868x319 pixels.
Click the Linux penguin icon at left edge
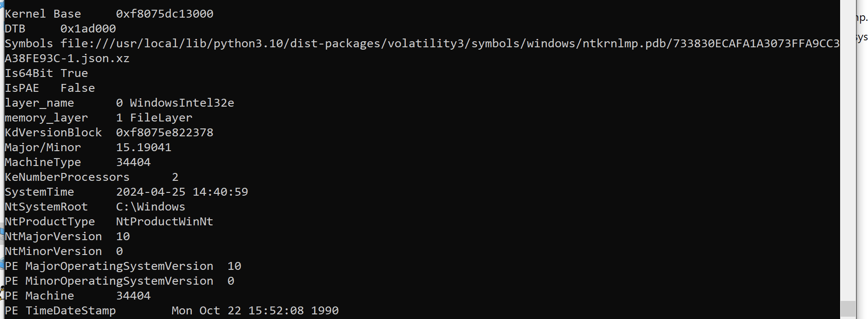click(x=1, y=293)
